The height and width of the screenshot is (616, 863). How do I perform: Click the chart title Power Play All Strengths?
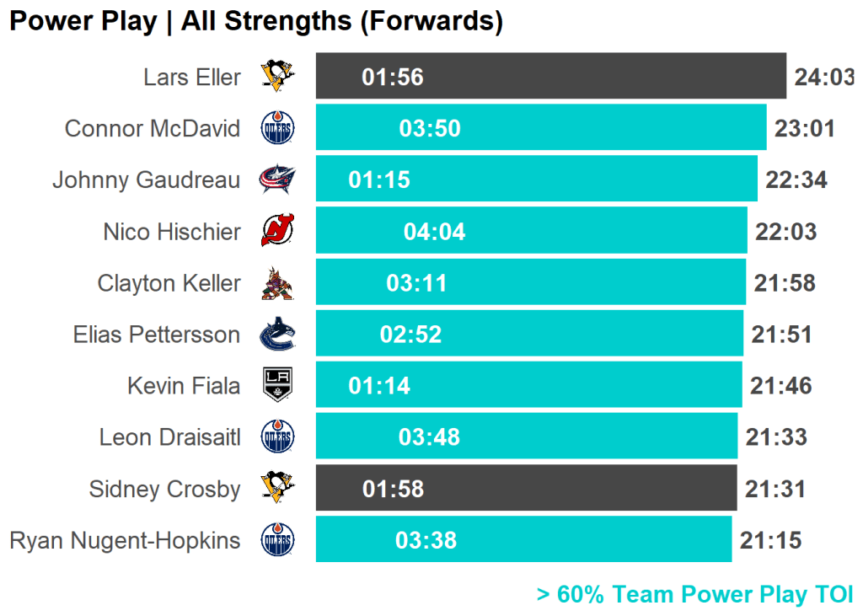255,21
